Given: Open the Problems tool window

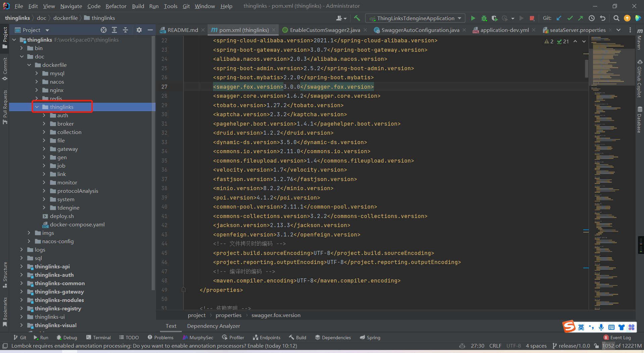Looking at the screenshot, I should 160,338.
